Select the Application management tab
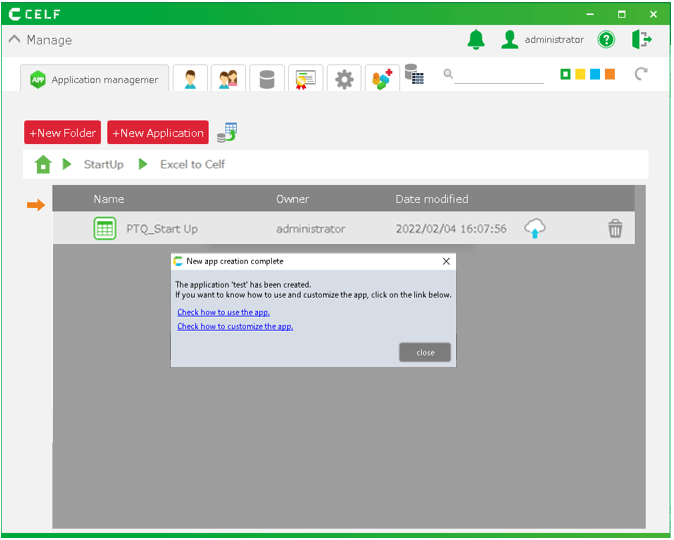Image resolution: width=674 pixels, height=540 pixels. point(95,79)
